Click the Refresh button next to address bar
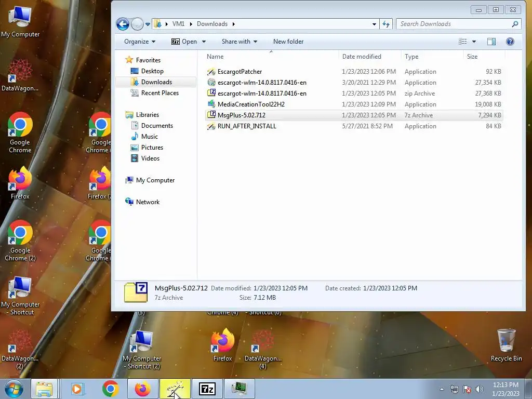 tap(386, 24)
